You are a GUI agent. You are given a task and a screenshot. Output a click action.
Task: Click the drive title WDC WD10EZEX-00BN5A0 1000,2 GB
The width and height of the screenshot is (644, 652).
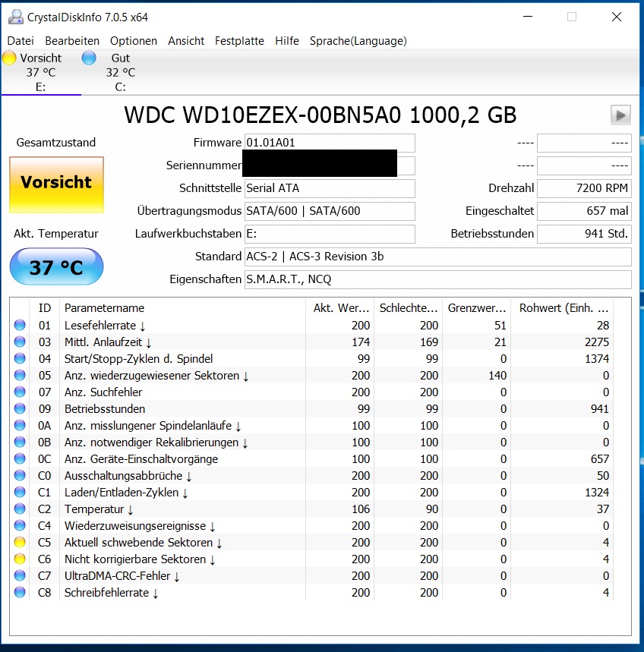[320, 115]
